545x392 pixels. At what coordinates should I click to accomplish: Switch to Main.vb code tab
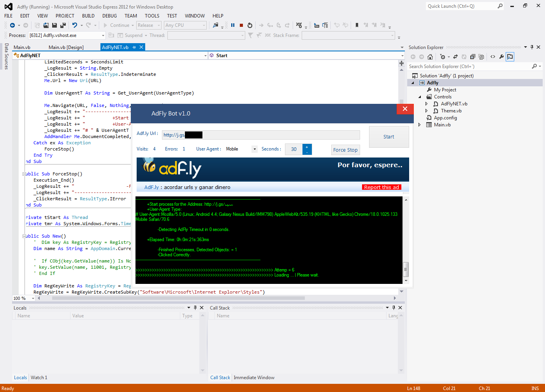click(x=22, y=47)
